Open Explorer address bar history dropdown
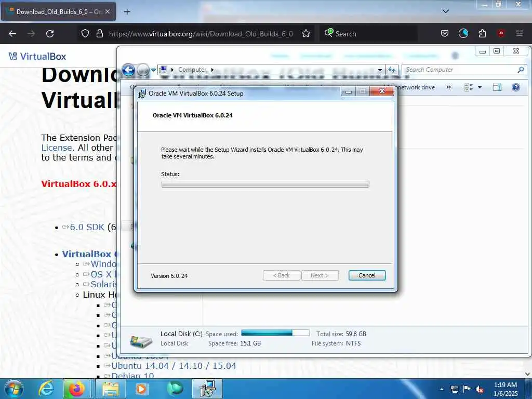The width and height of the screenshot is (532, 399). point(380,70)
